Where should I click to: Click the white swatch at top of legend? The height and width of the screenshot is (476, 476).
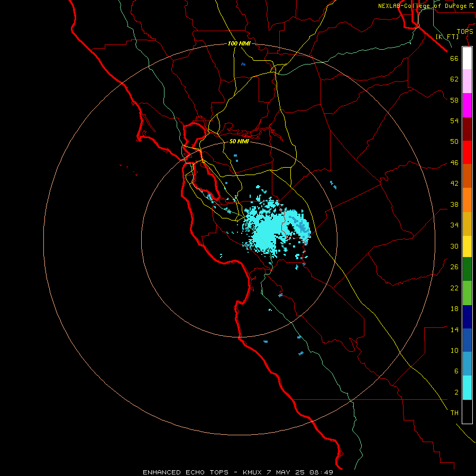point(467,58)
